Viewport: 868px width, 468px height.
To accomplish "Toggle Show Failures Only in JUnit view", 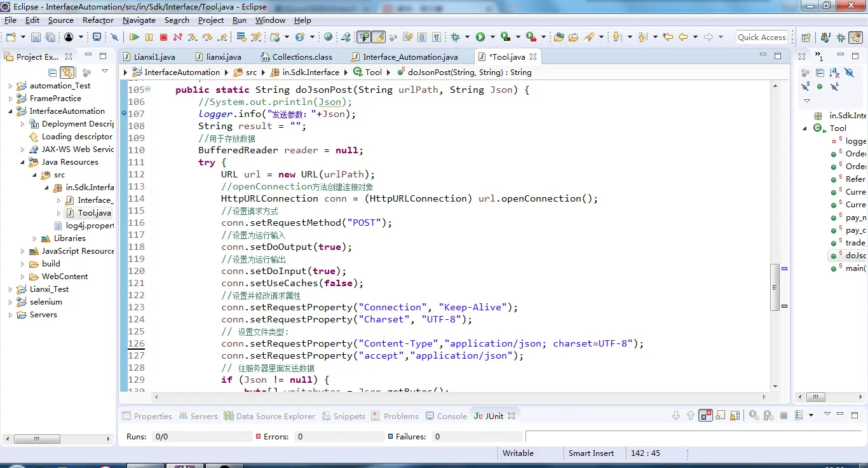I will [705, 415].
